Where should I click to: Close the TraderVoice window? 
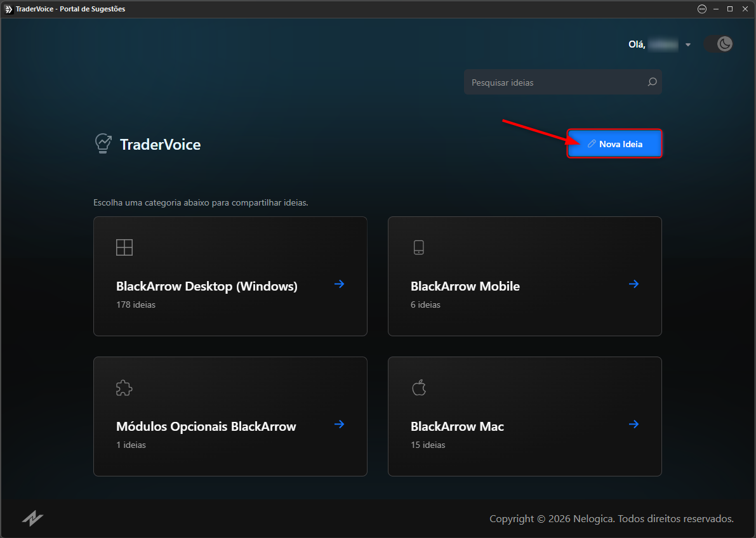pyautogui.click(x=745, y=9)
